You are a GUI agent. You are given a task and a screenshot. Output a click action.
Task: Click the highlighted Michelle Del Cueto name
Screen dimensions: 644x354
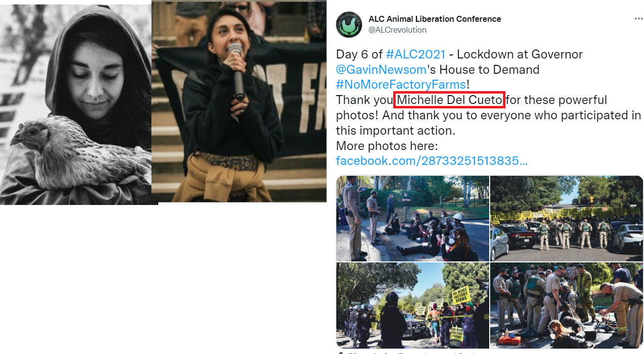point(450,100)
